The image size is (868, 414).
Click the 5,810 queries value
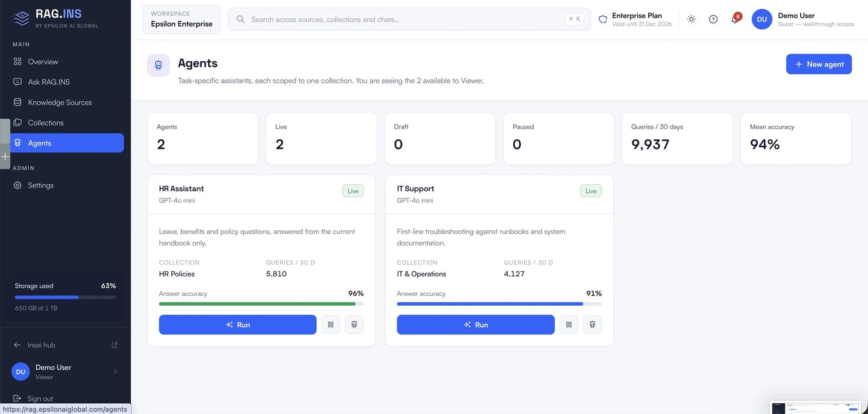(276, 274)
